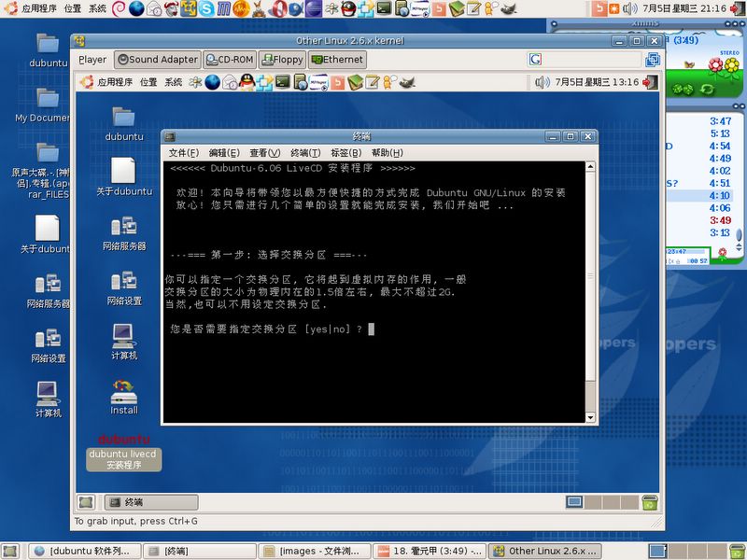Select guest desktop dubuntu folder

click(x=124, y=124)
